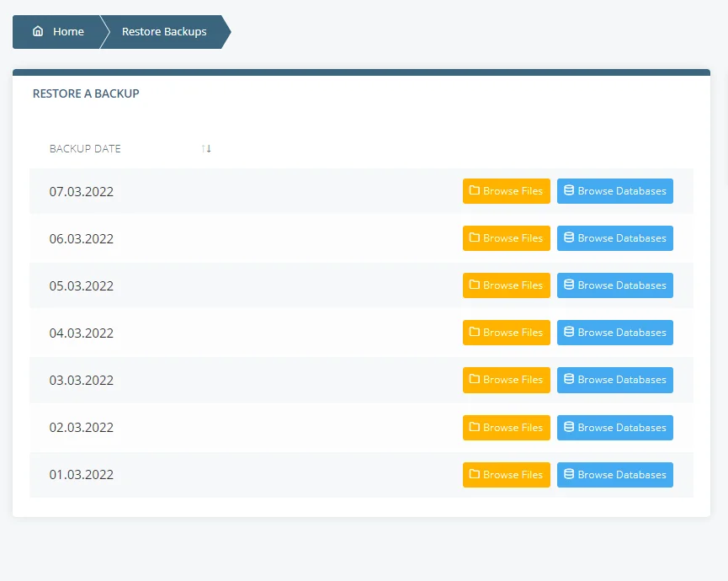Image resolution: width=728 pixels, height=581 pixels.
Task: Click the database icon on 04.03.2022 row
Action: 568,332
